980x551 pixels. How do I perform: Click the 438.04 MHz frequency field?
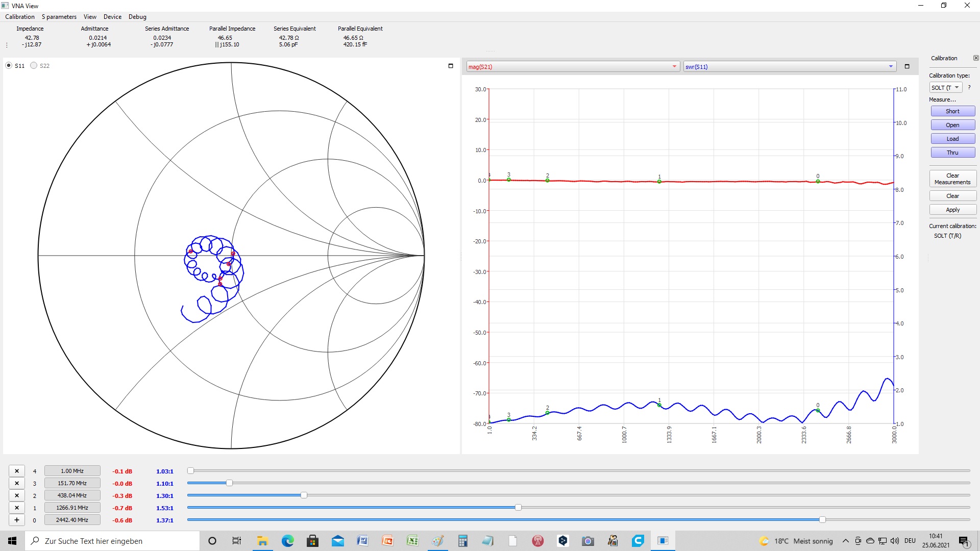point(72,495)
